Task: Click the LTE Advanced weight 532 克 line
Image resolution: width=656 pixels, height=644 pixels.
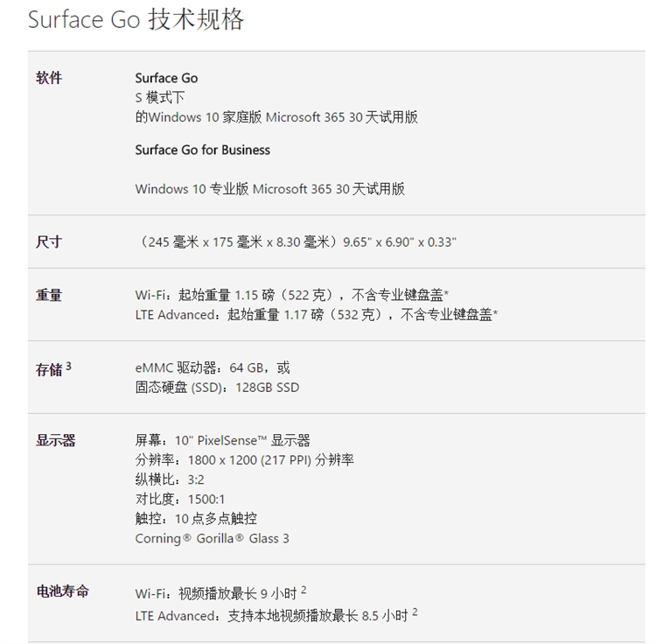Action: (317, 314)
